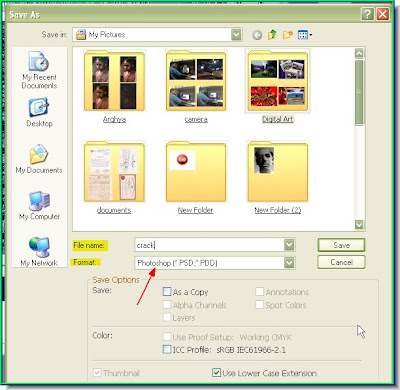Image resolution: width=400 pixels, height=390 pixels.
Task: Select the New Folder (2) thumbnail
Action: 278,177
